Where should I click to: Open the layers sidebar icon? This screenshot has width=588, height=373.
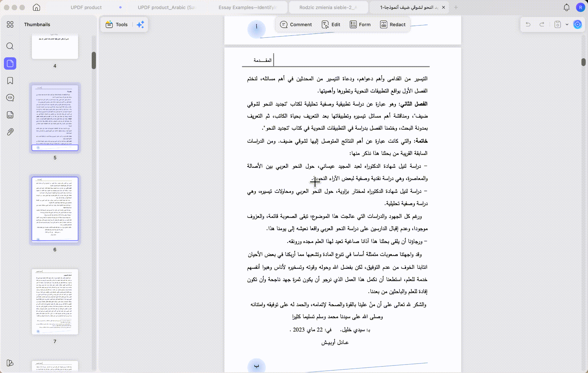[x=10, y=115]
